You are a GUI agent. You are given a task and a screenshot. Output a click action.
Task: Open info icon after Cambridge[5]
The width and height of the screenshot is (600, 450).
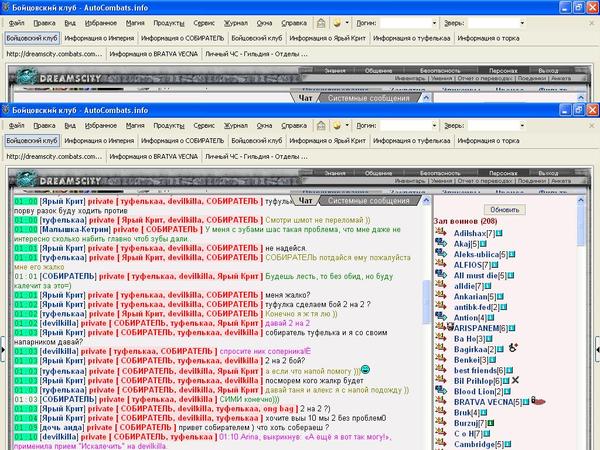click(508, 445)
